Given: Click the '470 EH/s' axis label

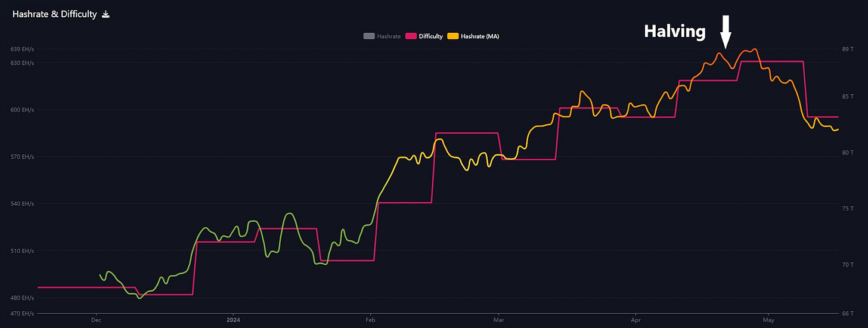Looking at the screenshot, I should tap(23, 313).
